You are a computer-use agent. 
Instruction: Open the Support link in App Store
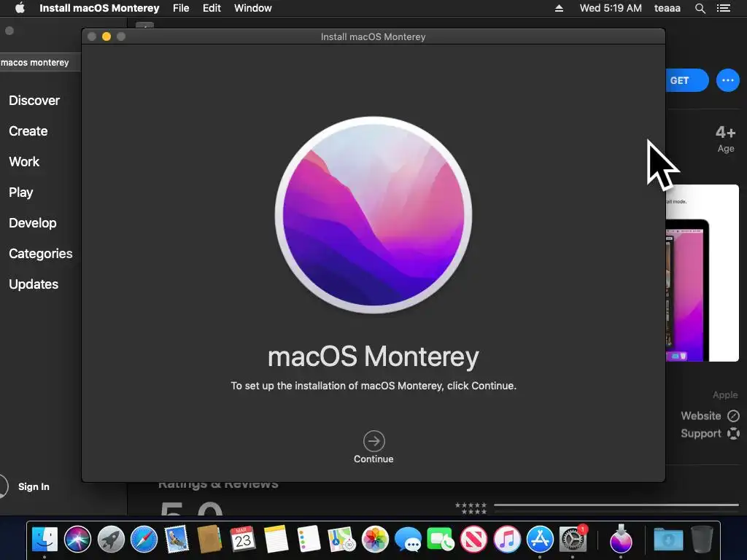(x=710, y=433)
